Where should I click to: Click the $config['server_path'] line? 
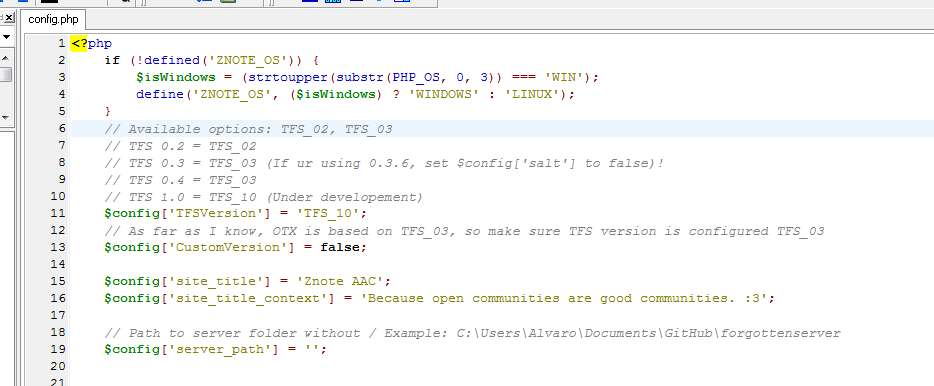click(216, 349)
